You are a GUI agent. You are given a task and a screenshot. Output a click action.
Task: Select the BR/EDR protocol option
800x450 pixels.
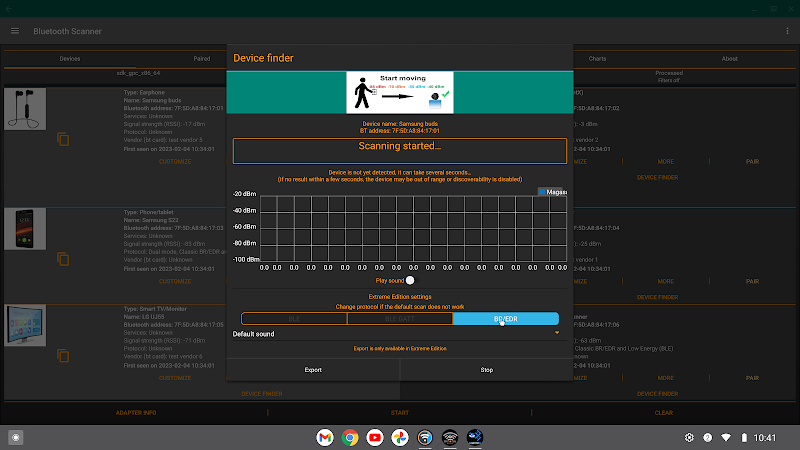point(506,319)
